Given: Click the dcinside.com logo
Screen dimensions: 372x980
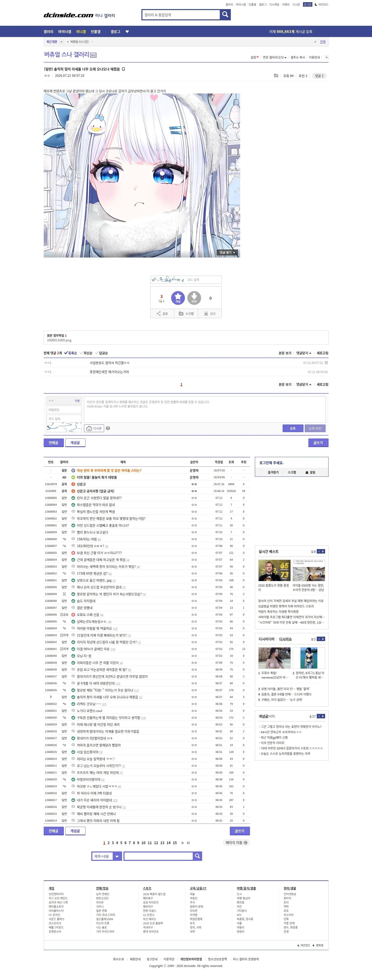Looking at the screenshot, I should coord(69,15).
